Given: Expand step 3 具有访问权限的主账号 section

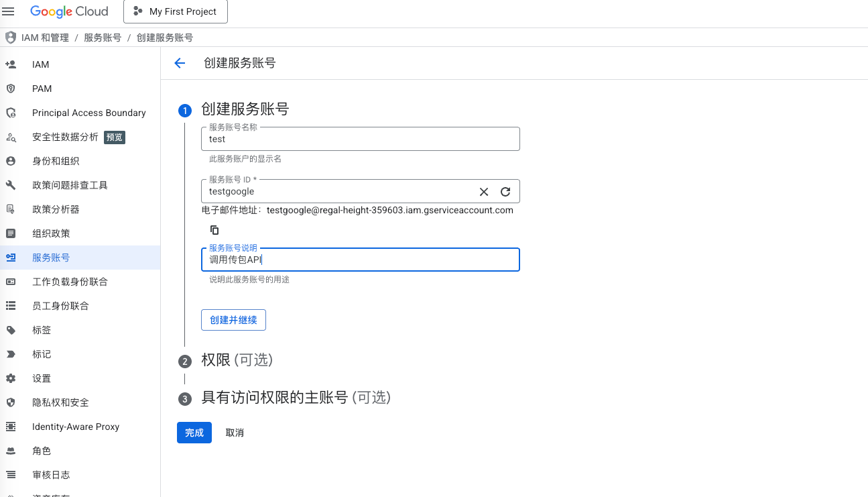Looking at the screenshot, I should tap(296, 398).
